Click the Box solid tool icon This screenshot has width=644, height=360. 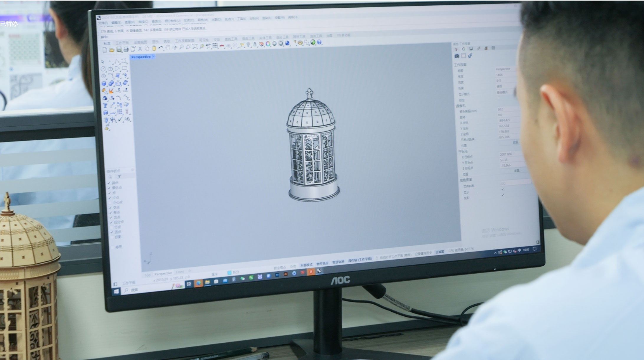[x=104, y=83]
